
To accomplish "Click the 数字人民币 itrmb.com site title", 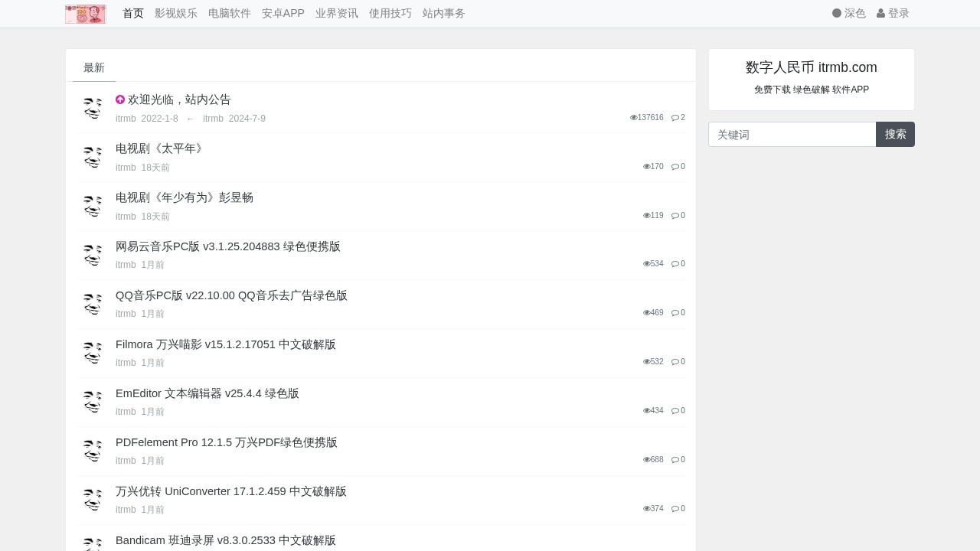I will coord(811,67).
